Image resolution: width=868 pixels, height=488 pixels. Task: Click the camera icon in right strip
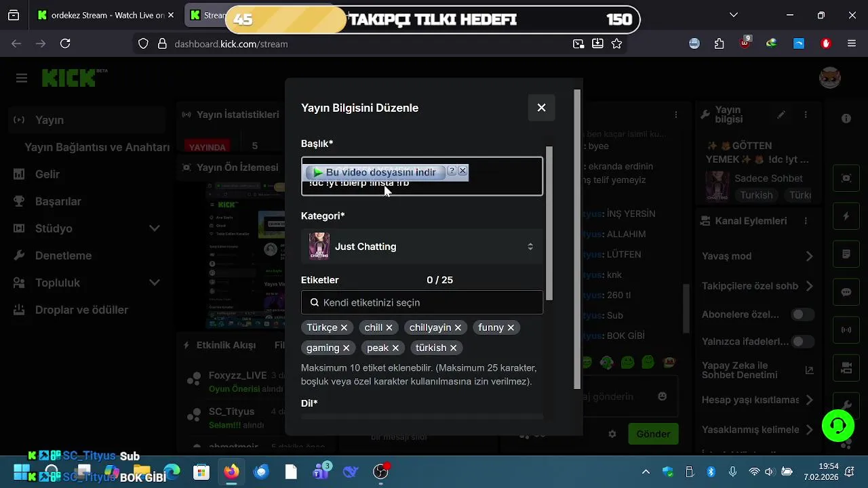[846, 368]
